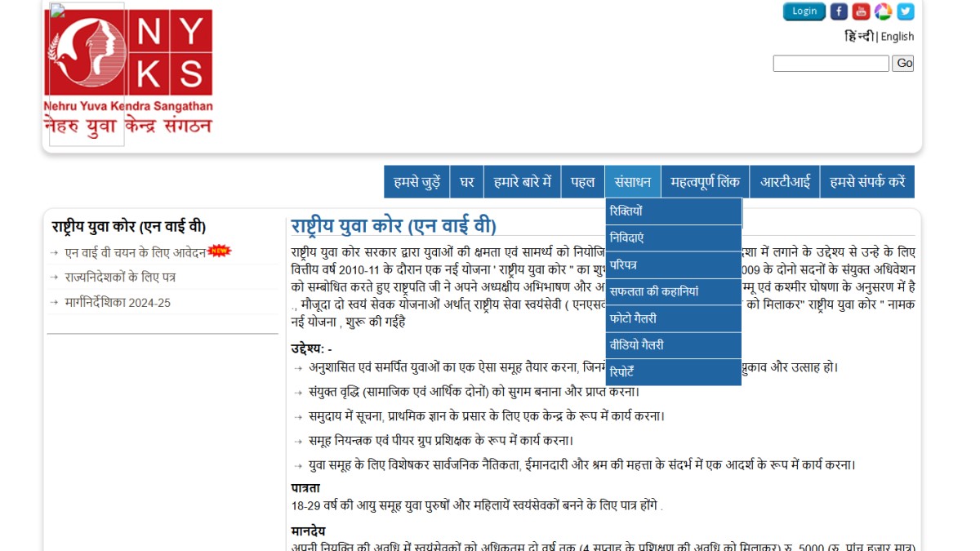Open the Twitter profile icon

coord(905,11)
